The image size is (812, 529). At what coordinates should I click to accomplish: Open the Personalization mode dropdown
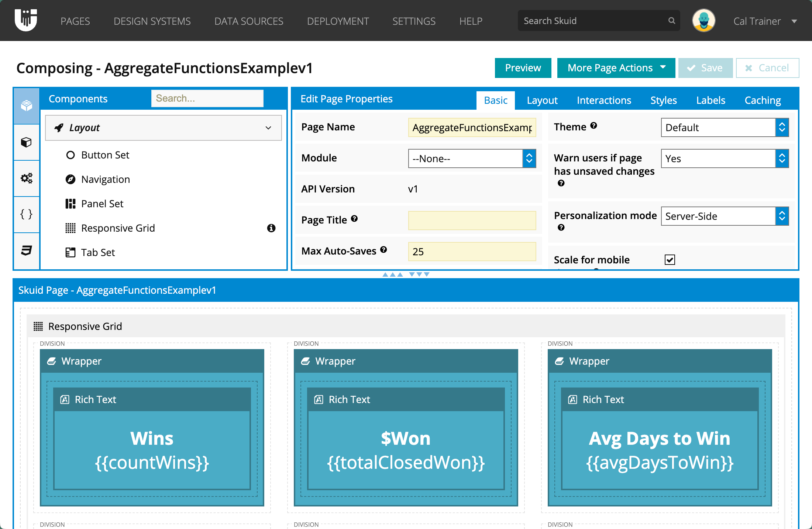point(725,216)
